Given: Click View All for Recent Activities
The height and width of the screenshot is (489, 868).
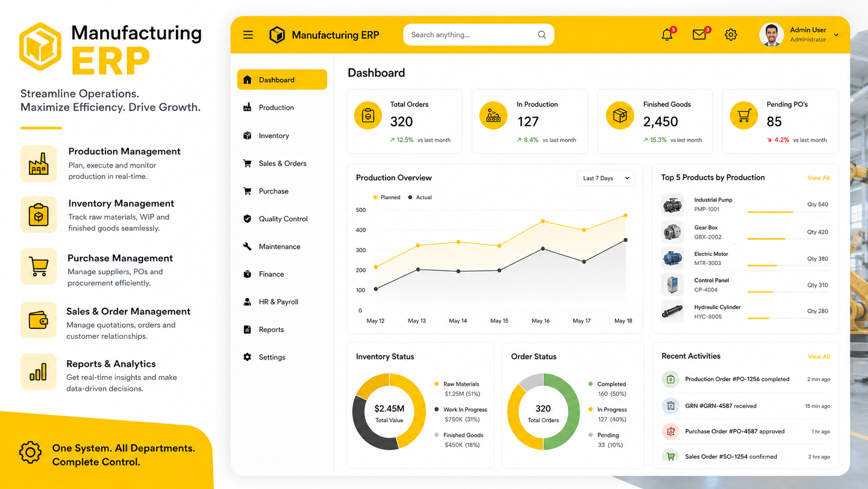Looking at the screenshot, I should [818, 356].
